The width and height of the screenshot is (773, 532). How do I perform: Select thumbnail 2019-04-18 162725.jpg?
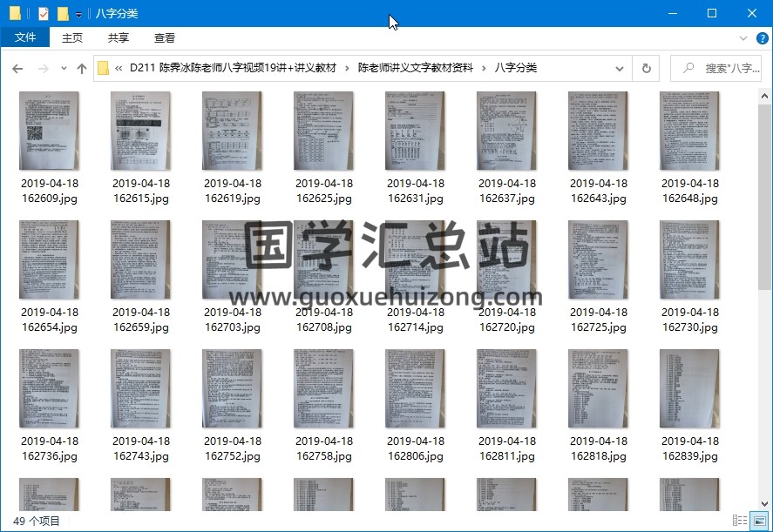click(x=598, y=259)
